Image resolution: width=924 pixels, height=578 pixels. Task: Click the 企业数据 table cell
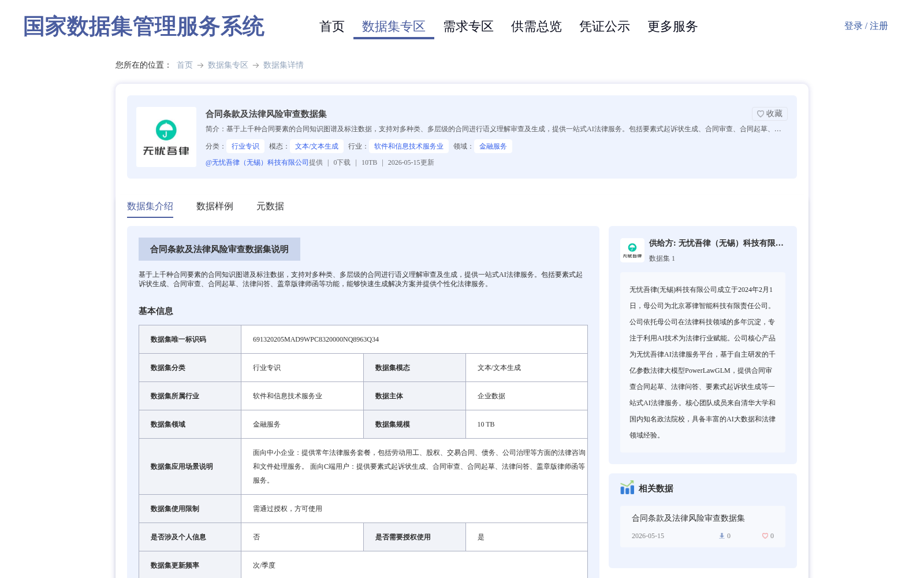(x=527, y=396)
